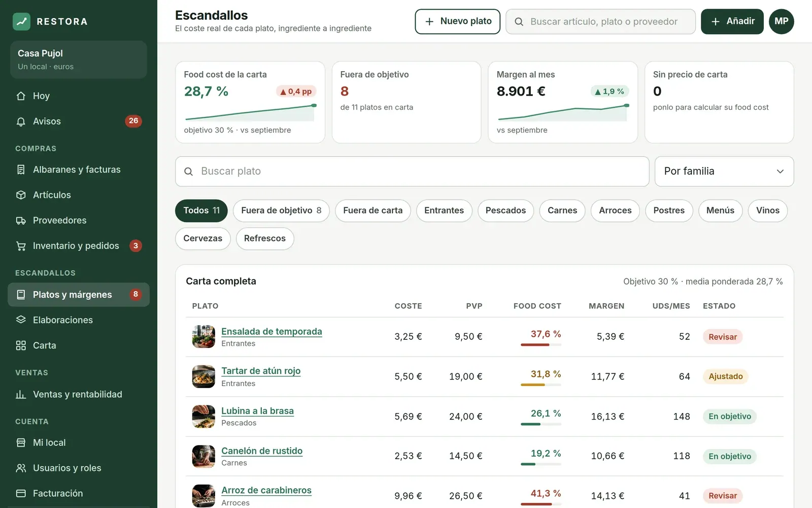Click the Platos y márgenes book icon
Image resolution: width=812 pixels, height=508 pixels.
coord(21,295)
